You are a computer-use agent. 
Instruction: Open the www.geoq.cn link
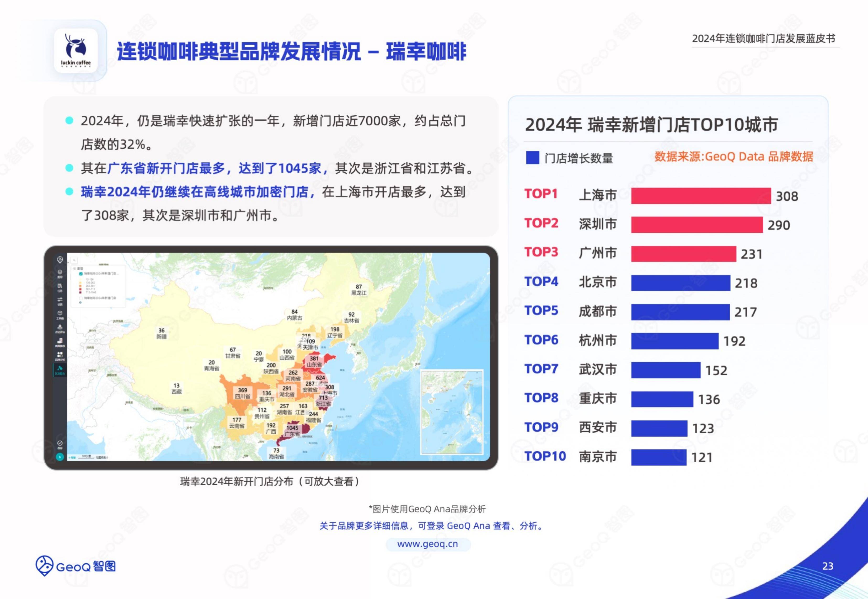pyautogui.click(x=428, y=544)
